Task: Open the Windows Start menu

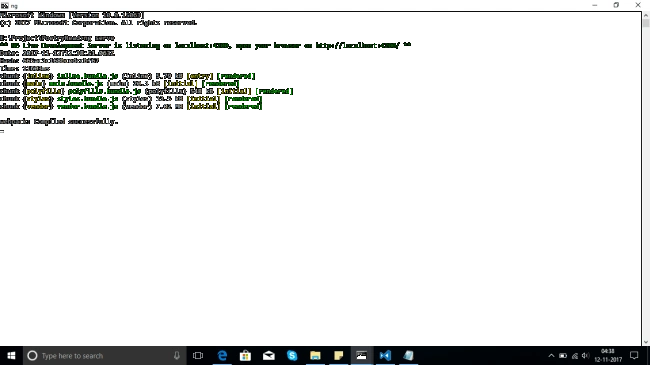Action: coord(11,355)
